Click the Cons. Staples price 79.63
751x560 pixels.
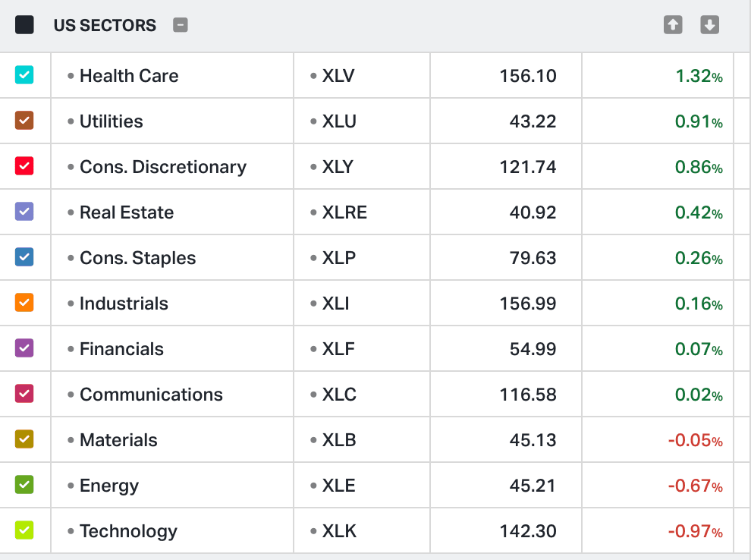pyautogui.click(x=533, y=258)
